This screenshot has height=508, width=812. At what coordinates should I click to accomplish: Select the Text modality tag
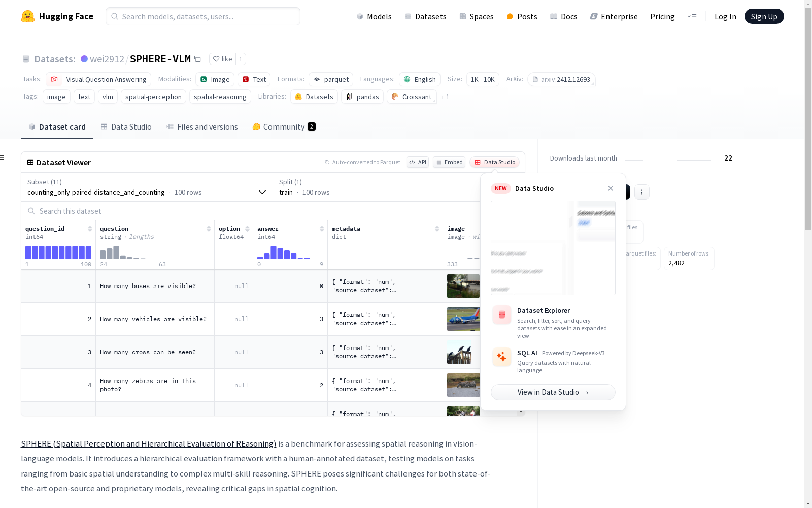[x=254, y=79]
